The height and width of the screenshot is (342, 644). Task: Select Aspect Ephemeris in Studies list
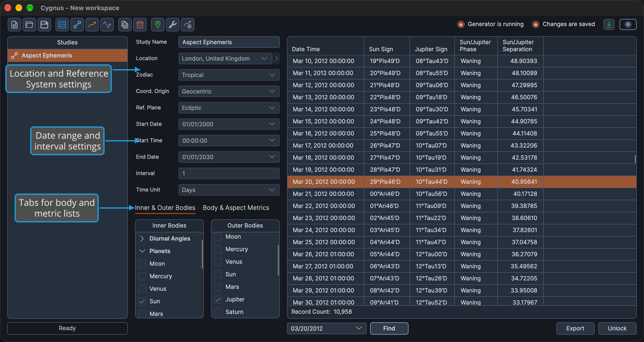[x=68, y=56]
